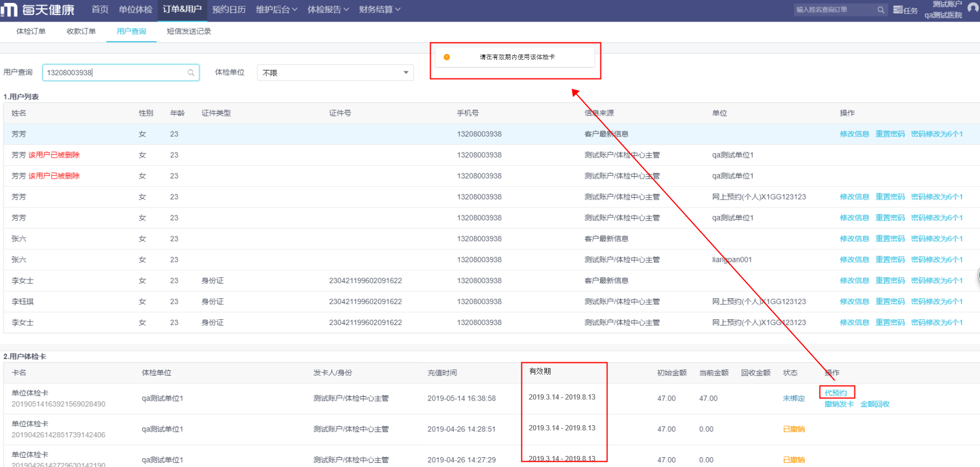Click 密码修改为6个1 for 芳芳 网上预约 row

click(x=937, y=197)
